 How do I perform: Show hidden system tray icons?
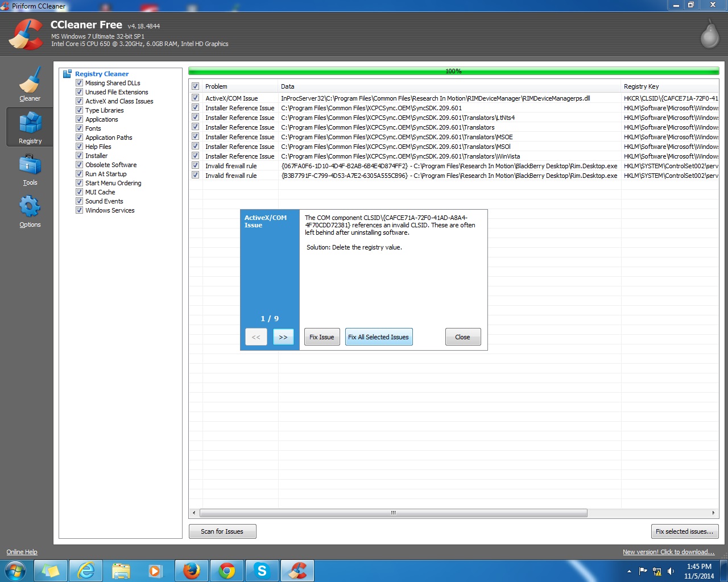[x=628, y=571]
